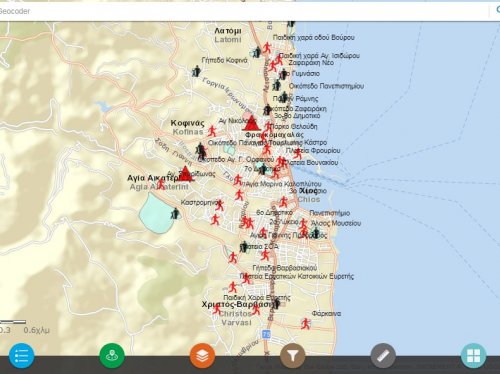Open the orange layers stack button

click(x=202, y=356)
